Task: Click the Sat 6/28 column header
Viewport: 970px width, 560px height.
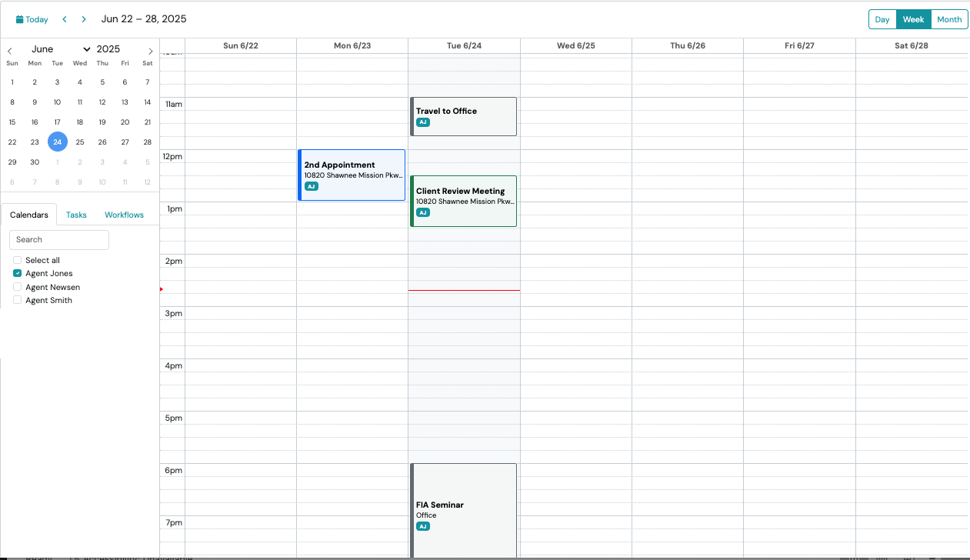Action: (912, 45)
